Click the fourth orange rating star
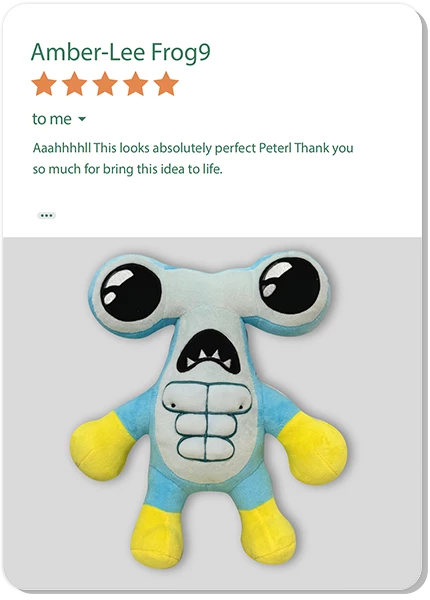Screen dimensions: 430x600 (135, 84)
